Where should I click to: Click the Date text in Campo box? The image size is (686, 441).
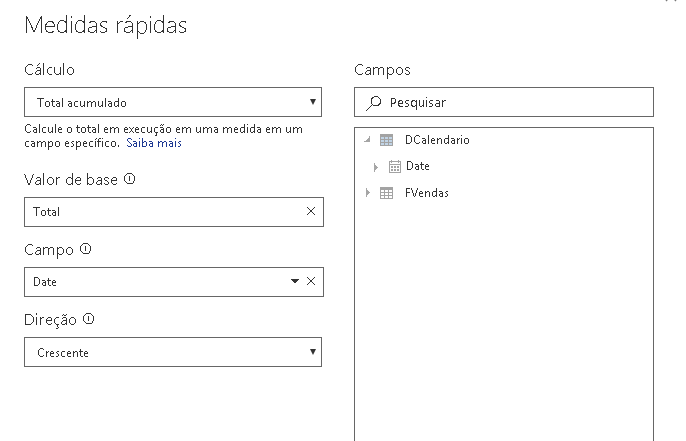click(x=45, y=282)
